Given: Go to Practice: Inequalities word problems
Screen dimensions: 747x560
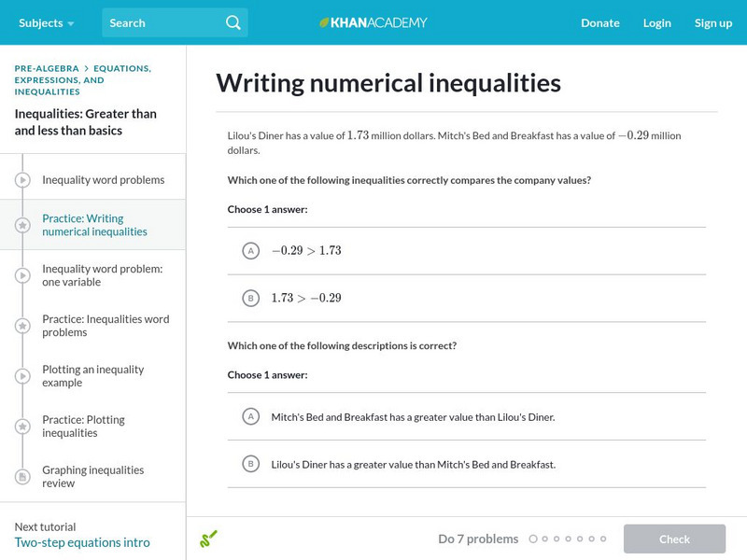Looking at the screenshot, I should pos(106,326).
